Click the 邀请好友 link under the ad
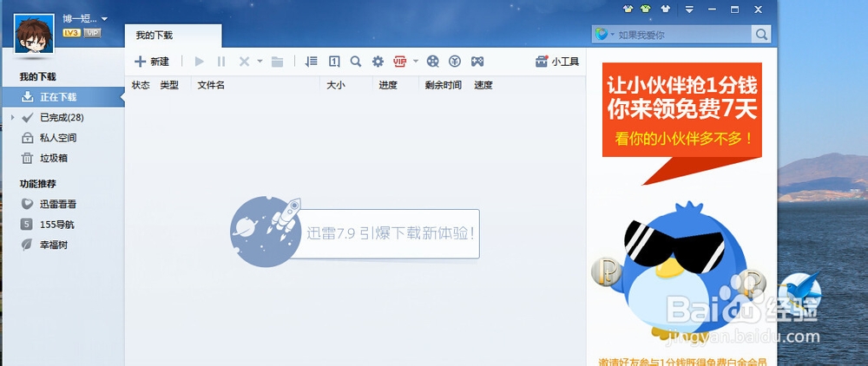This screenshot has width=868, height=366. (x=682, y=363)
